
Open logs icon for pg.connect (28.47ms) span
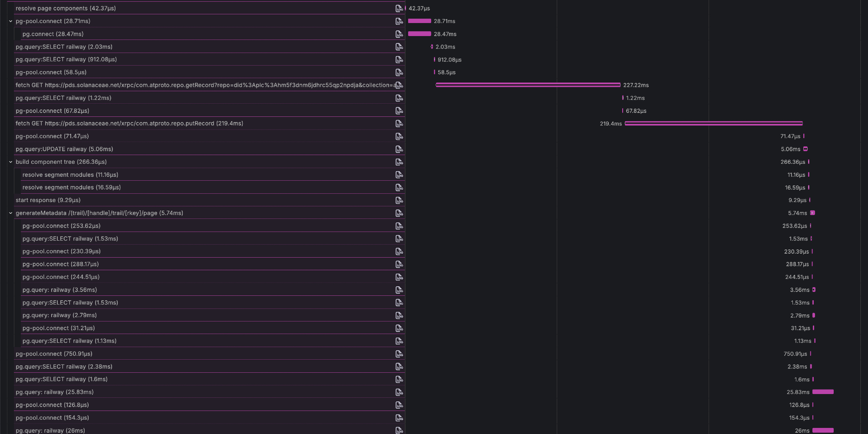click(x=399, y=34)
